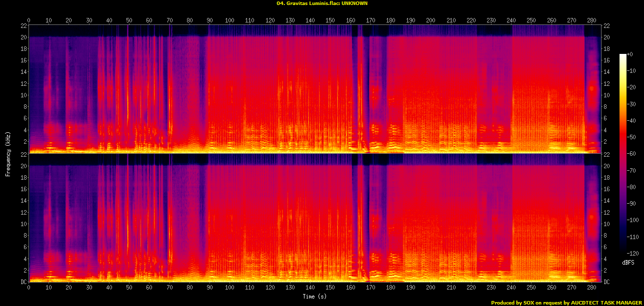Screen dimensions: 644x306
Task: Select the 50 tick on the bottom time axis
Action: 129,288
